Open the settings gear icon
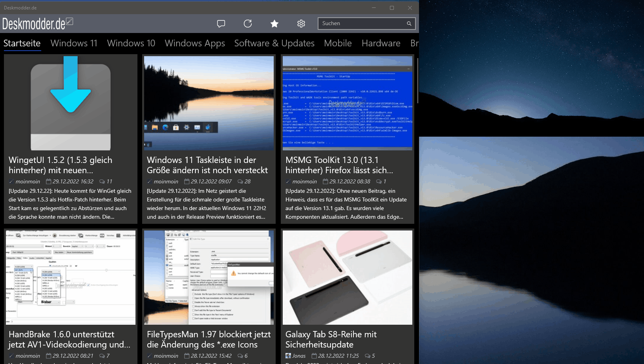 pyautogui.click(x=301, y=24)
